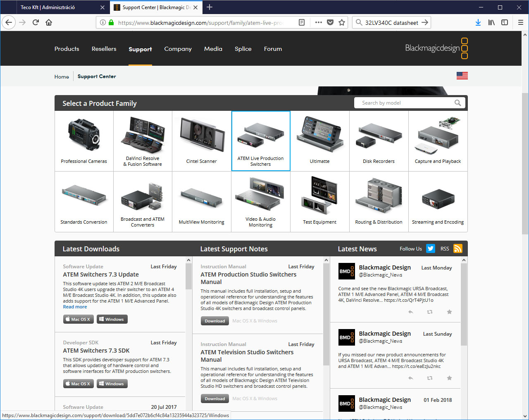Favorite the Last Monday tweet

tap(449, 312)
